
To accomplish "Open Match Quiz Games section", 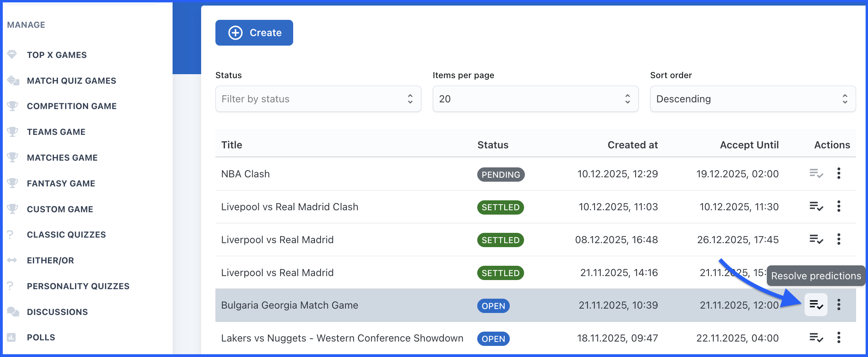I will (71, 81).
